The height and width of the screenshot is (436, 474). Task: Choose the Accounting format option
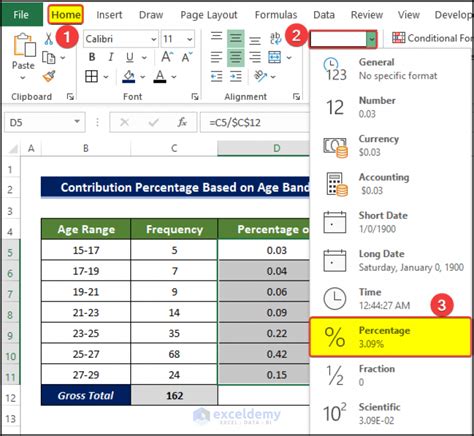coord(390,184)
